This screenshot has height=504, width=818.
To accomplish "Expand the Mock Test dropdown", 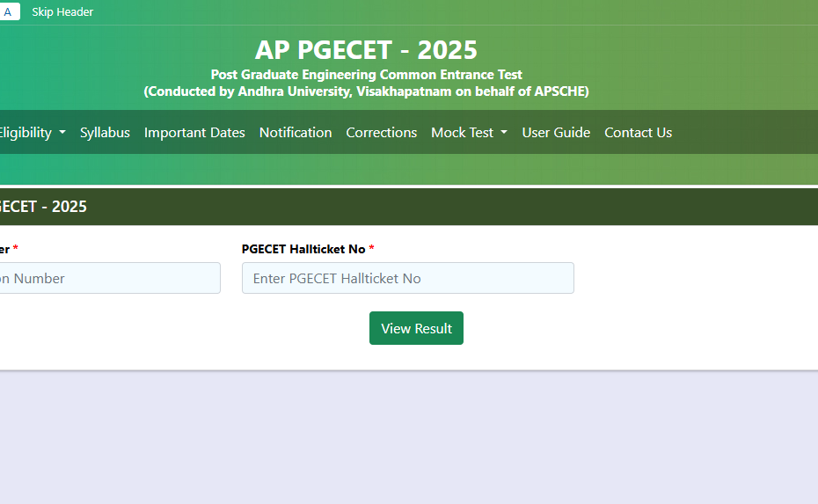I will coord(469,133).
